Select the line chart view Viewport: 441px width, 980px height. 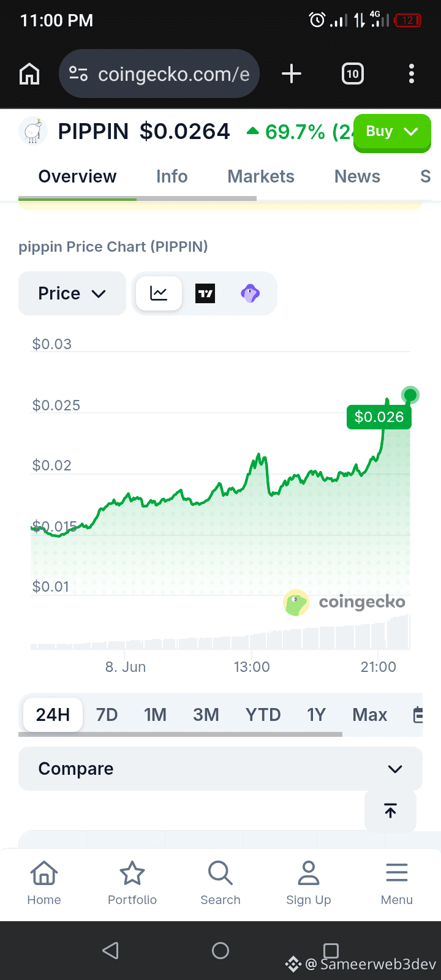point(159,293)
